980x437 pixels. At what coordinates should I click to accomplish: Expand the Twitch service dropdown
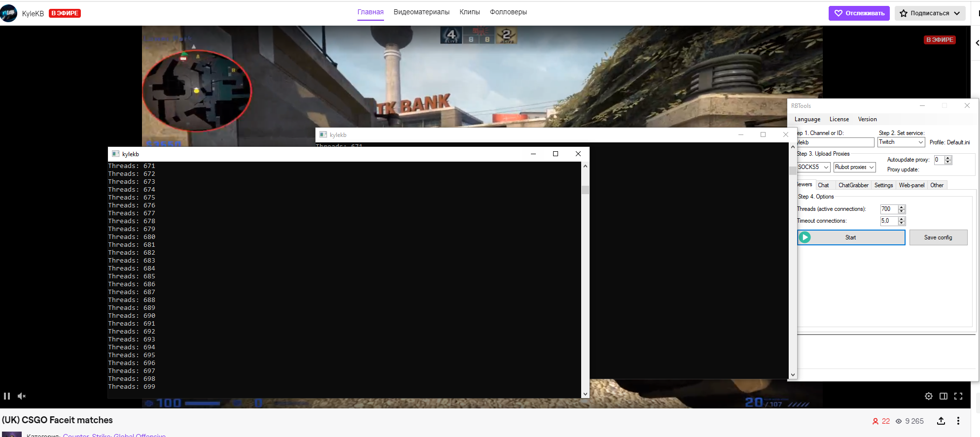click(x=920, y=142)
